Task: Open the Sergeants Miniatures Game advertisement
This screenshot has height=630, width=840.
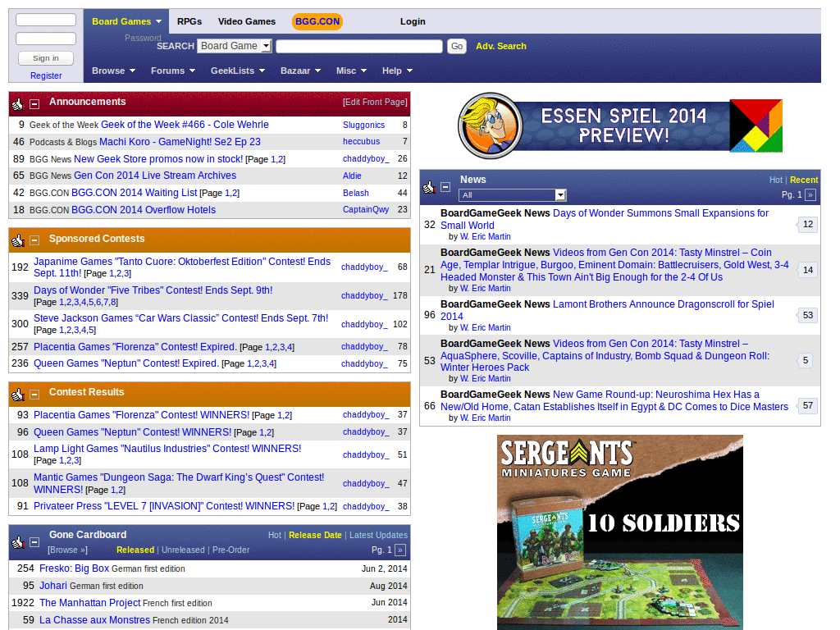Action: point(620,532)
